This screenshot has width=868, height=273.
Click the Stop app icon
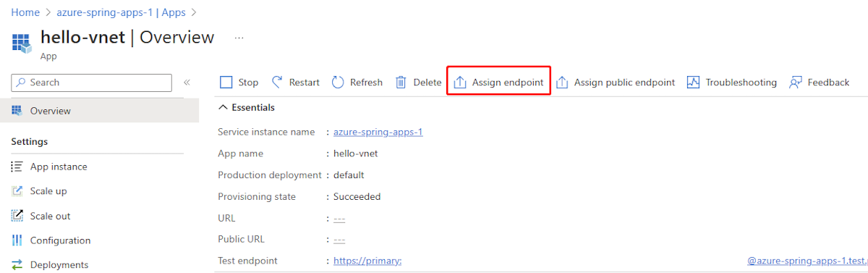pyautogui.click(x=226, y=83)
